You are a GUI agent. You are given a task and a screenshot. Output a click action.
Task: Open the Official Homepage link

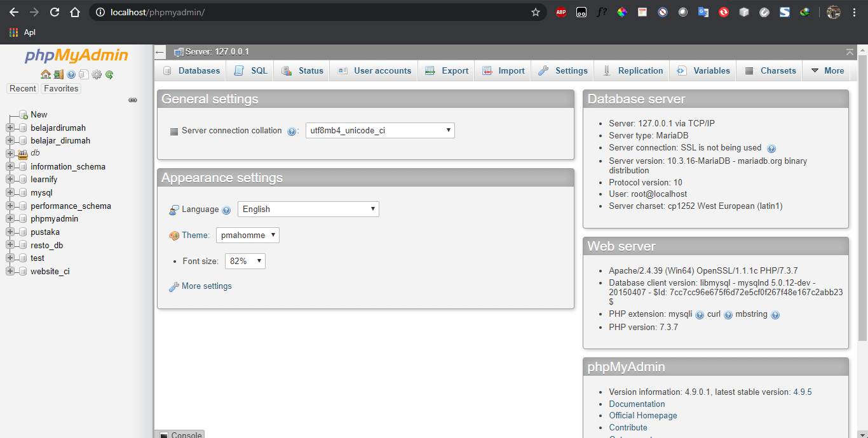[643, 416]
